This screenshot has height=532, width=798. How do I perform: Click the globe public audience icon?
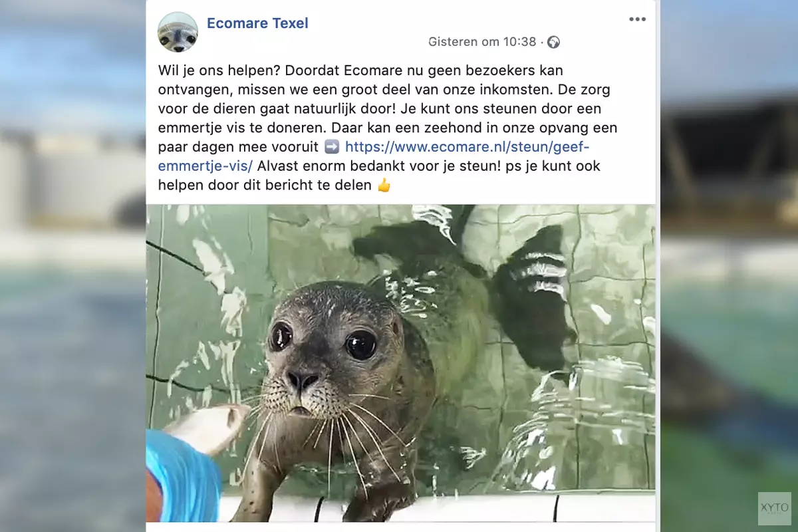click(x=553, y=42)
